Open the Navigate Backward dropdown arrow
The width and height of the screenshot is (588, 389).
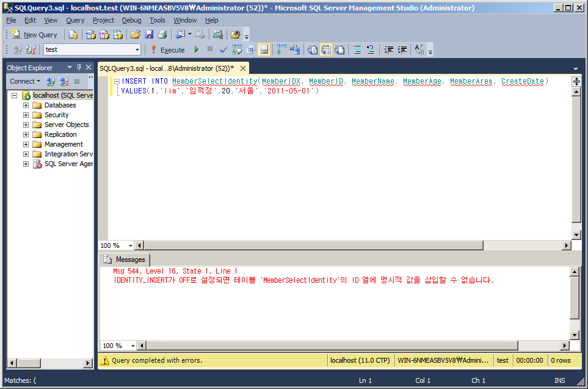click(x=190, y=35)
